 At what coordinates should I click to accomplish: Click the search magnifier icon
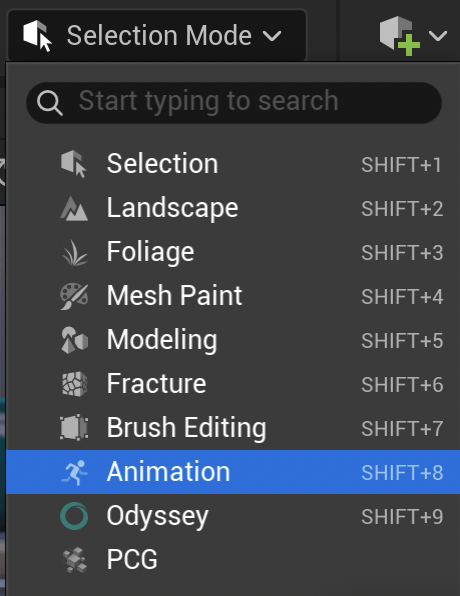(49, 103)
